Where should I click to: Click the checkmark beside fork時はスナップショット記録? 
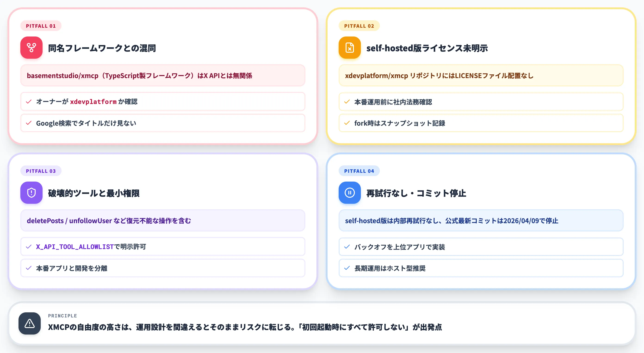pos(347,123)
